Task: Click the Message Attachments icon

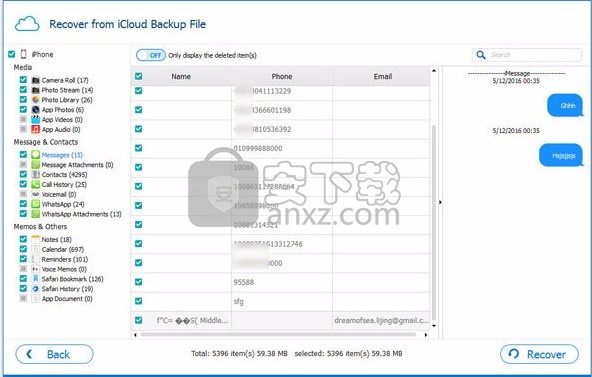Action: (x=35, y=165)
